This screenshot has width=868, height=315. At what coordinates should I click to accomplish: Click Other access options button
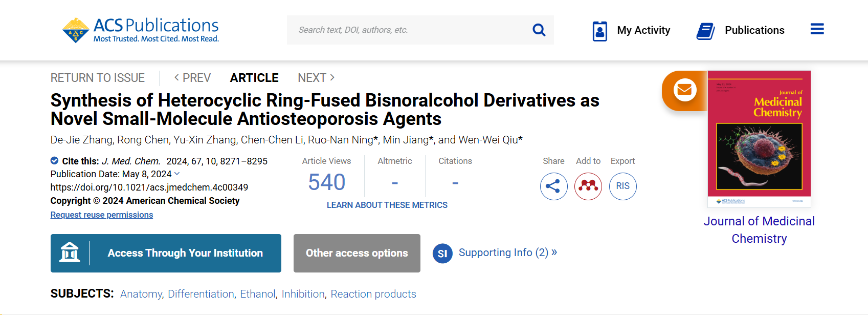tap(357, 253)
